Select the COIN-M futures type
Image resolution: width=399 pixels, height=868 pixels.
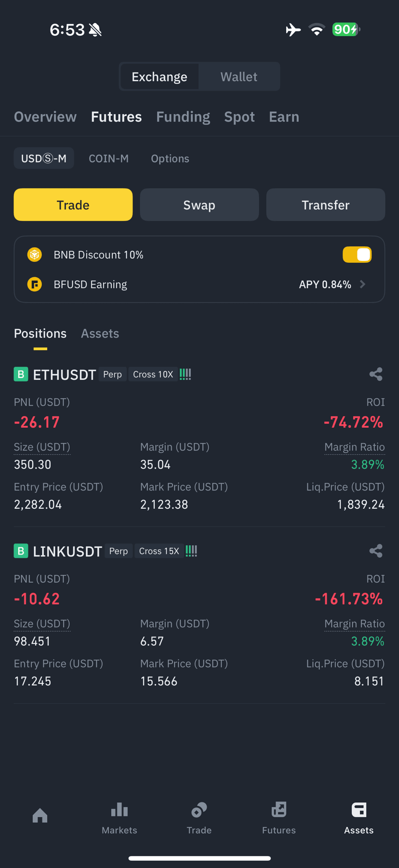(x=109, y=158)
